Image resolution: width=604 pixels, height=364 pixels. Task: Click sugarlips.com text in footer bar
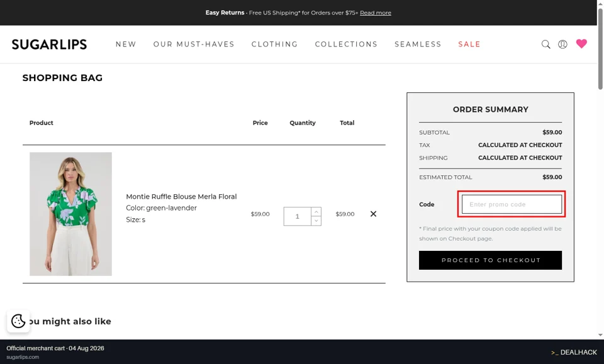click(23, 357)
